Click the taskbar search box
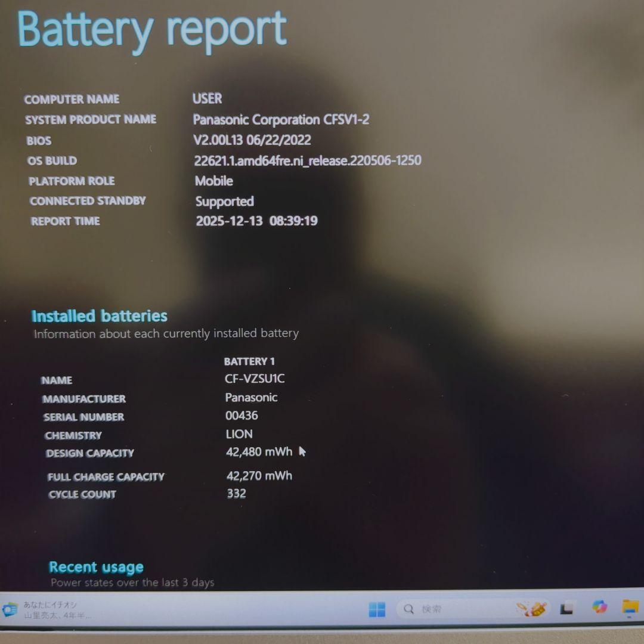Image resolution: width=644 pixels, height=644 pixels. [453, 609]
